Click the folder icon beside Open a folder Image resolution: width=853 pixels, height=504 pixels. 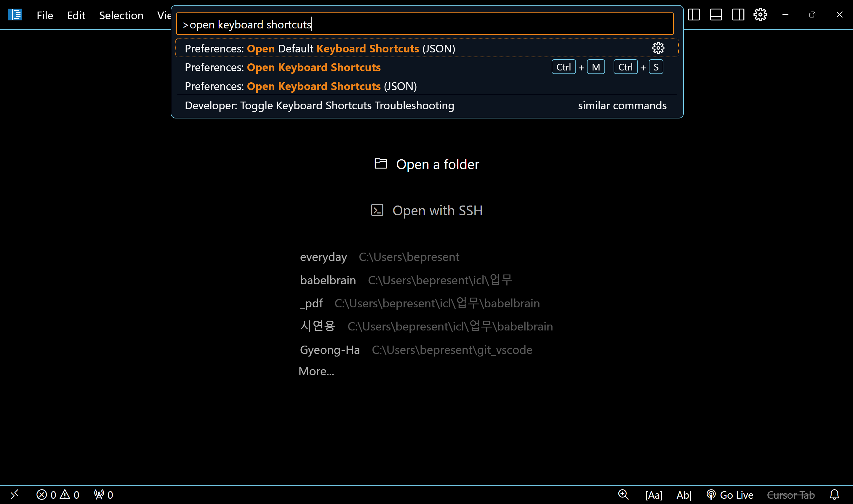(380, 163)
